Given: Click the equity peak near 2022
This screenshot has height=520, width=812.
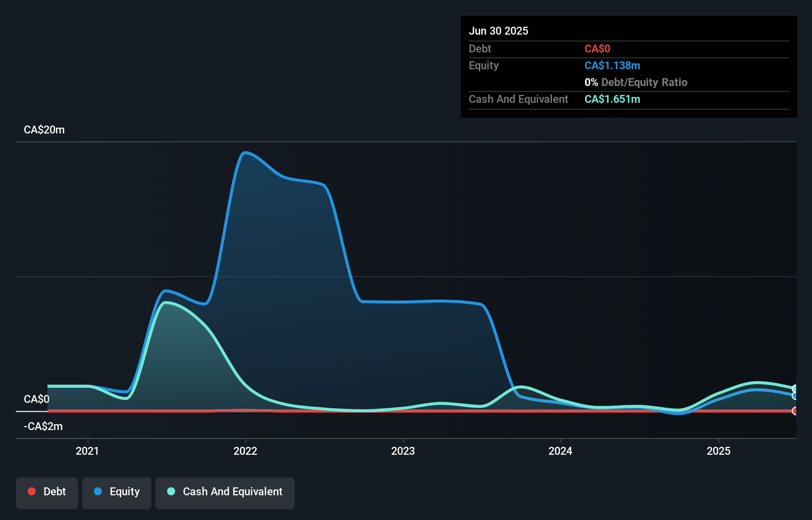Looking at the screenshot, I should [246, 153].
